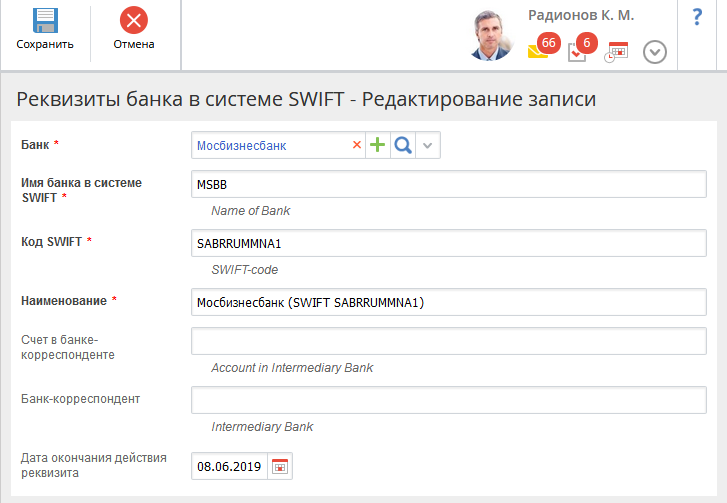Click user name Радионов К. М.

[581, 15]
